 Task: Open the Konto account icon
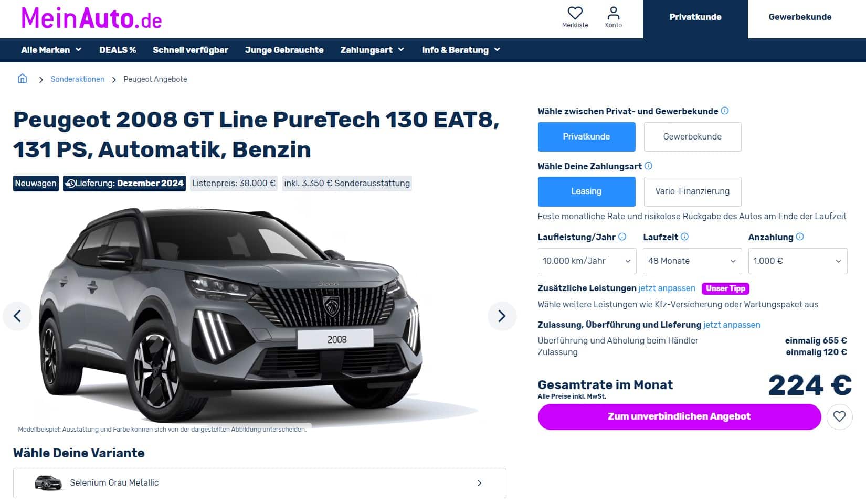(613, 13)
